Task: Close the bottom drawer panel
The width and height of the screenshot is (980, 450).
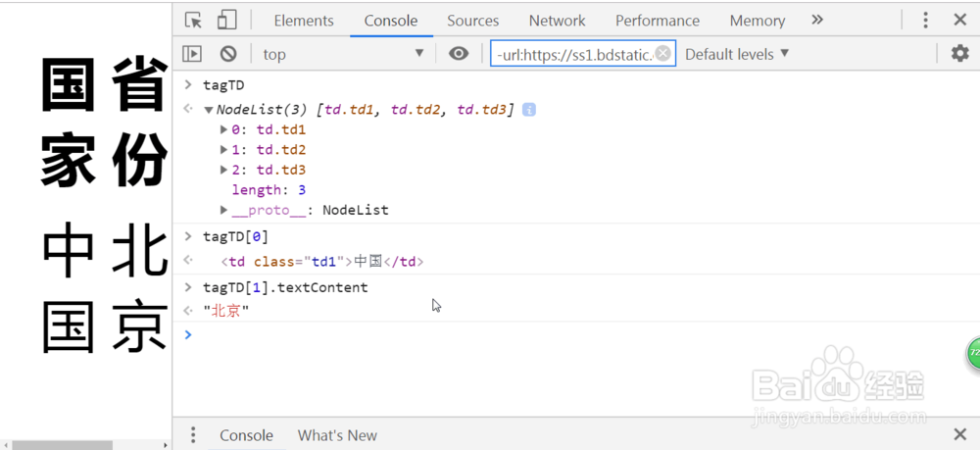Action: 960,435
